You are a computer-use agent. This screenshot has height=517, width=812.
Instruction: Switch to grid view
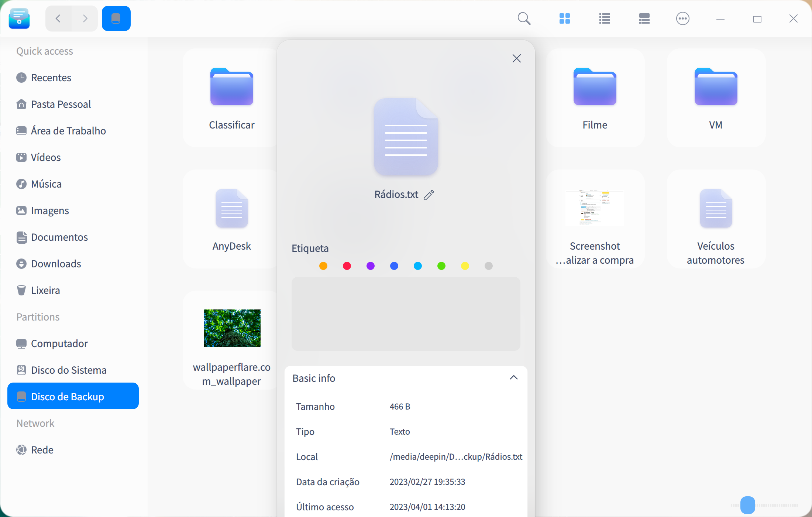(565, 18)
